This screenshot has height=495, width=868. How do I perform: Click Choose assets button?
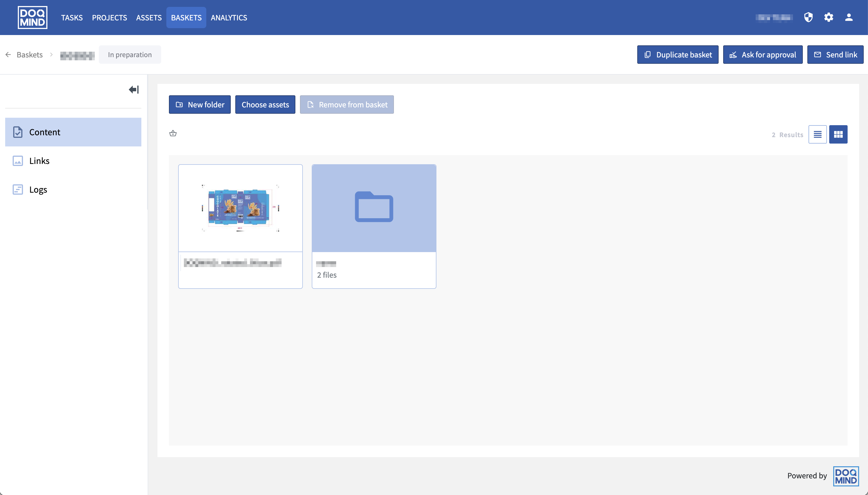click(265, 105)
